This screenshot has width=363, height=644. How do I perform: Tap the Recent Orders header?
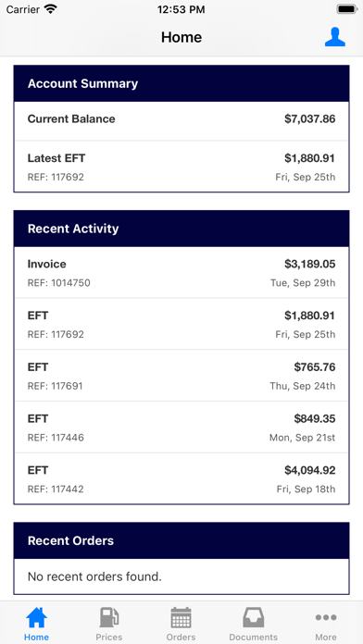181,540
